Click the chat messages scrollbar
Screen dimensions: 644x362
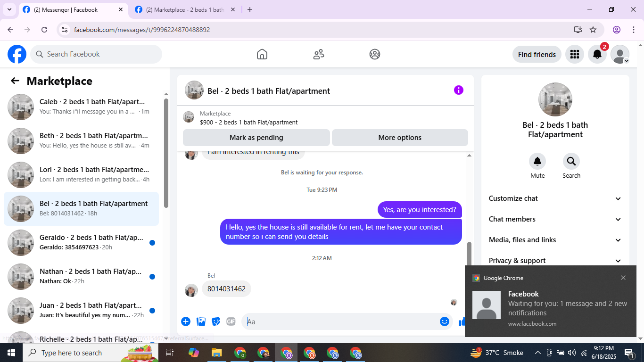click(x=469, y=254)
